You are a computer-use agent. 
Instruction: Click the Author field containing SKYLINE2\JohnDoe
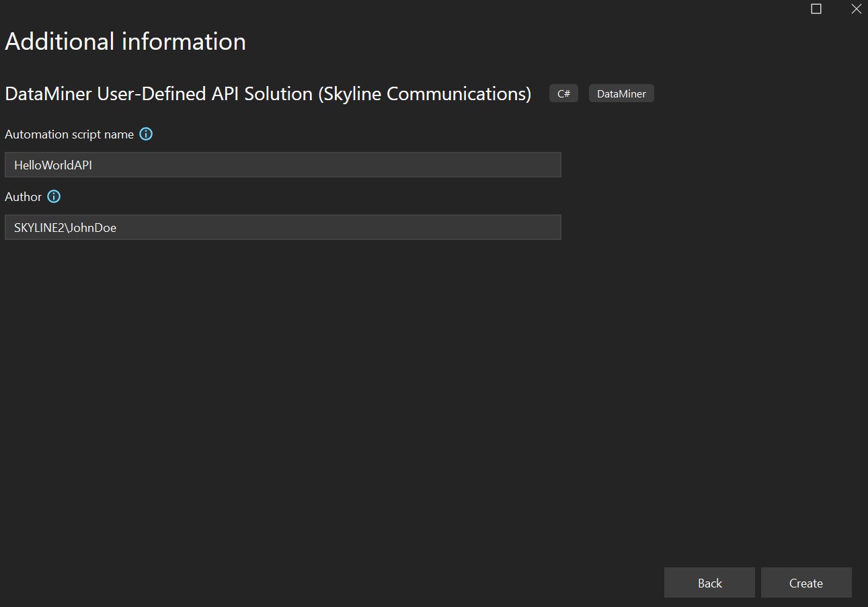click(282, 227)
